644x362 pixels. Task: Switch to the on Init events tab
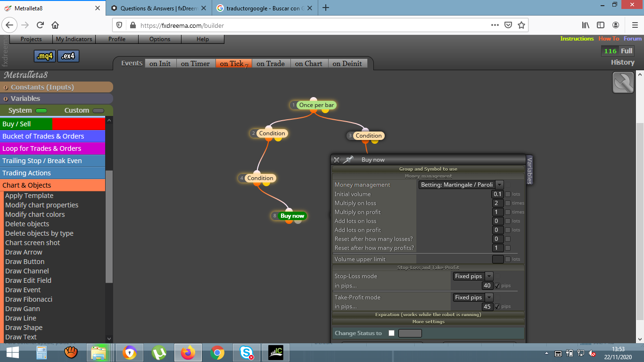[x=160, y=64]
